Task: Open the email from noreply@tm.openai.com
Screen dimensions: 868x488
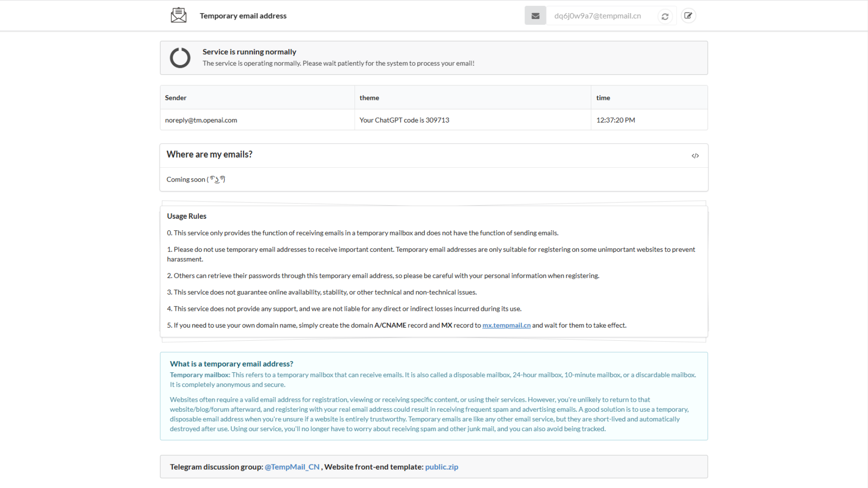Action: tap(201, 120)
